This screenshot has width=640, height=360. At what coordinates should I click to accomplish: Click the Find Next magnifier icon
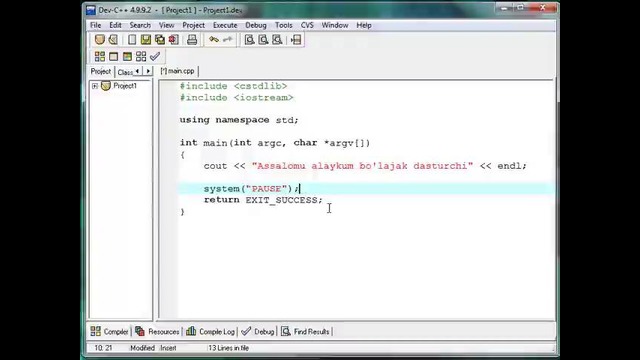coord(277,40)
